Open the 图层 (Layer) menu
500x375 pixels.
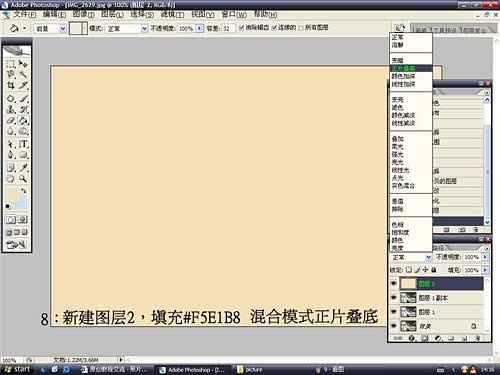pyautogui.click(x=112, y=15)
